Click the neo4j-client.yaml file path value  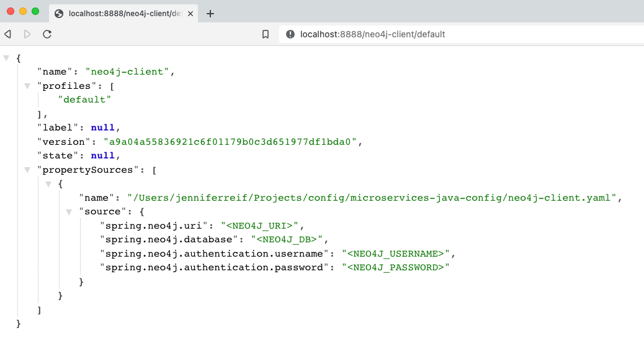(372, 198)
